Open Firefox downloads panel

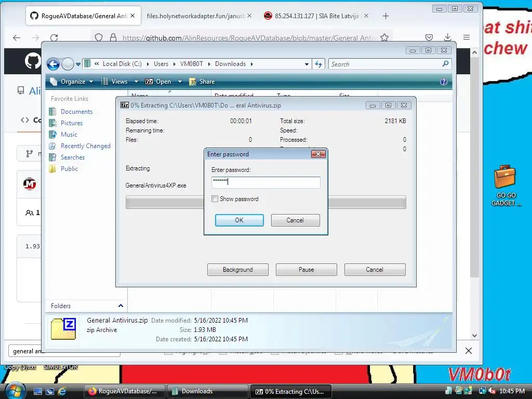(x=447, y=37)
